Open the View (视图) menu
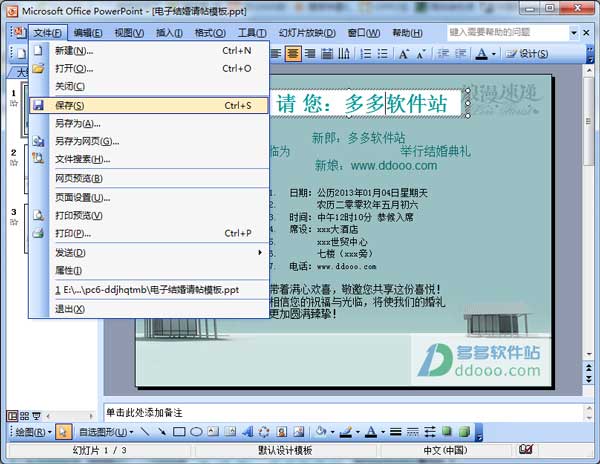600x464 pixels. (x=129, y=33)
